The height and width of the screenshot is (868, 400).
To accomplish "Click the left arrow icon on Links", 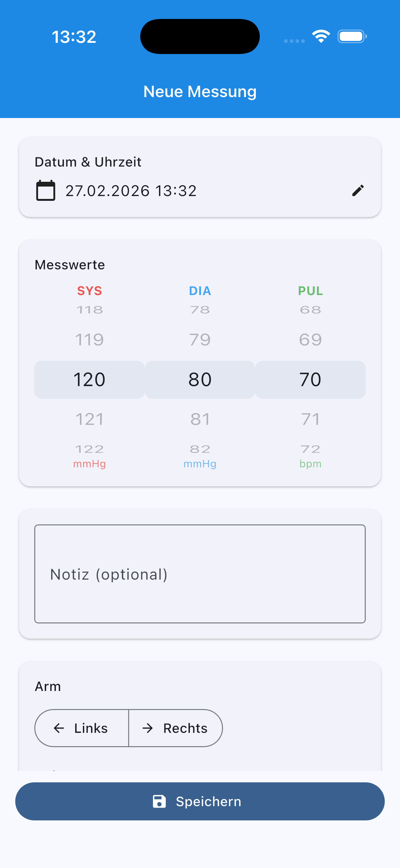I will click(59, 728).
